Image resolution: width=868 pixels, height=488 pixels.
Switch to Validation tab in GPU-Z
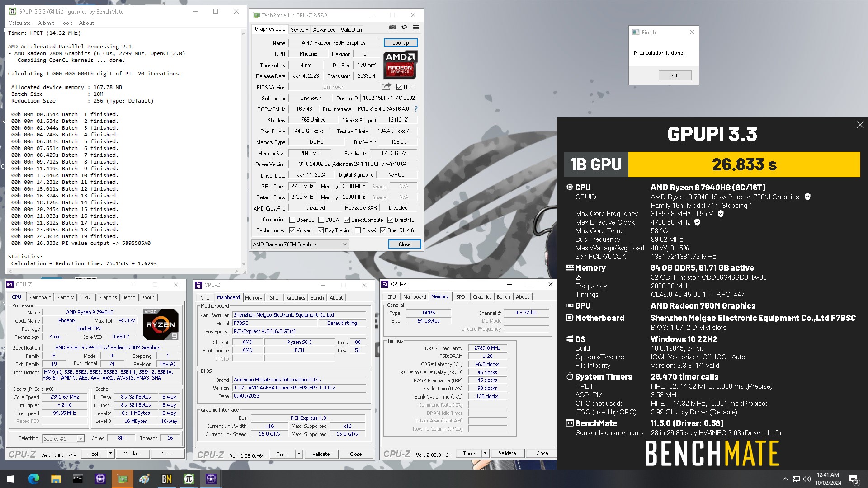pyautogui.click(x=351, y=30)
